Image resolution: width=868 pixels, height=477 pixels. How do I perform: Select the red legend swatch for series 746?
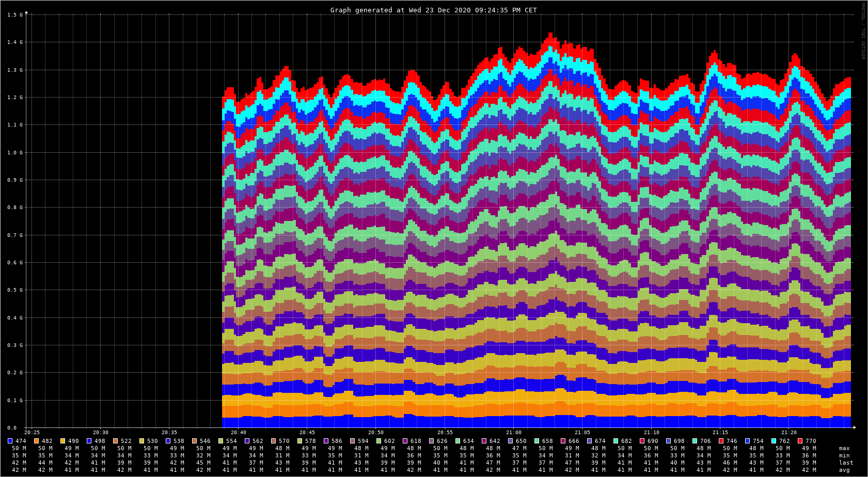[x=721, y=441]
